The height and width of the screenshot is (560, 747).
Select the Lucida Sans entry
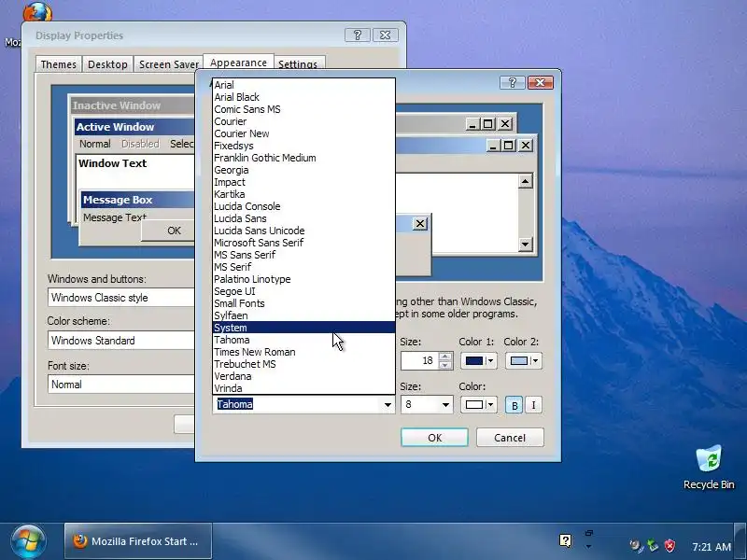303,218
